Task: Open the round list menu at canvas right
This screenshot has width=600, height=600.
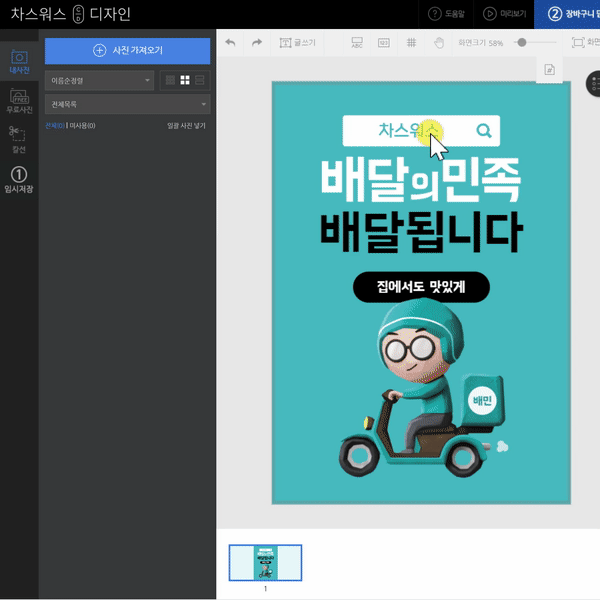Action: [x=593, y=83]
